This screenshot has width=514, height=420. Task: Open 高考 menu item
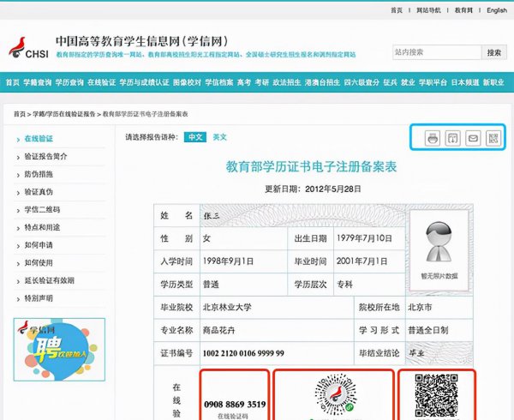244,82
